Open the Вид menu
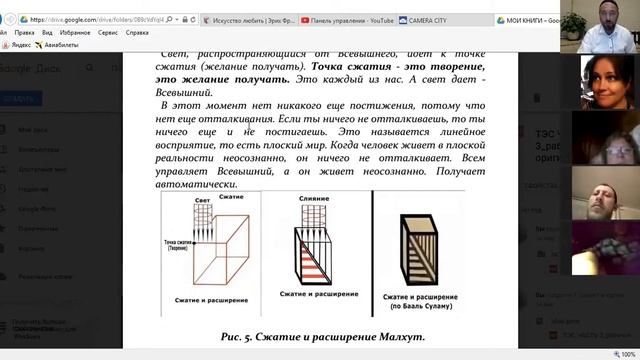The height and width of the screenshot is (360, 640). tap(47, 33)
